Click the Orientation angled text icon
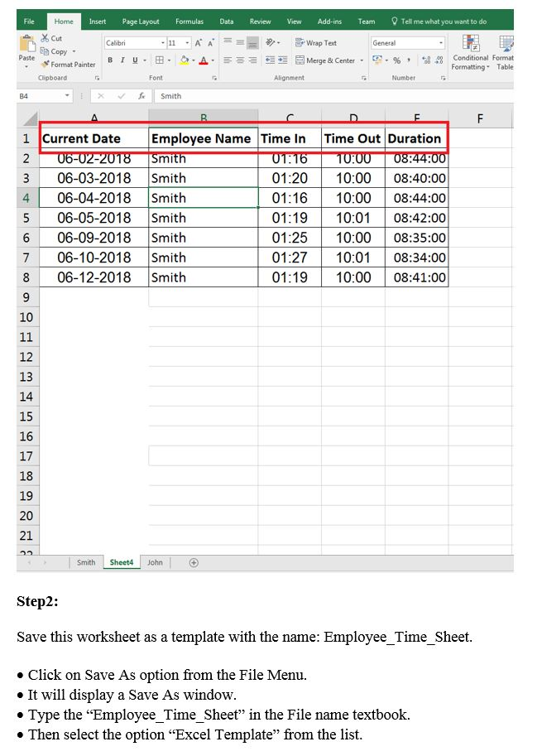Screen dimensions: 542x756 tap(271, 42)
